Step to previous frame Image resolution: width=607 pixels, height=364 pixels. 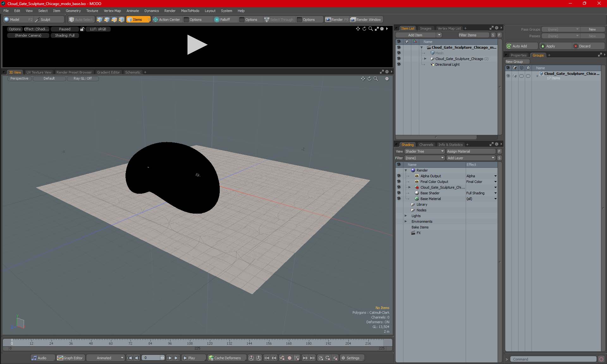137,358
